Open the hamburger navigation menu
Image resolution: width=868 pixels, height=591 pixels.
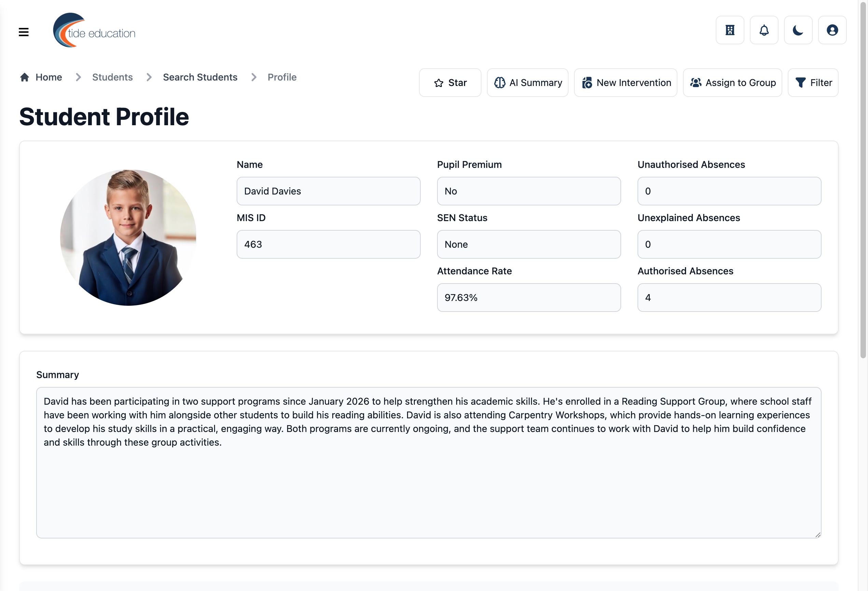tap(24, 32)
